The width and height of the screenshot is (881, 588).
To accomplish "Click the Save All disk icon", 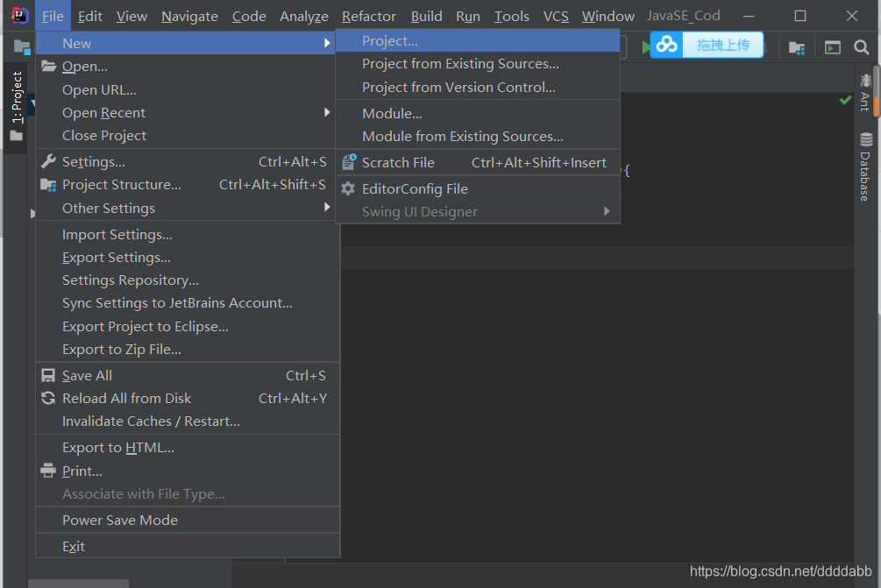I will [x=48, y=375].
